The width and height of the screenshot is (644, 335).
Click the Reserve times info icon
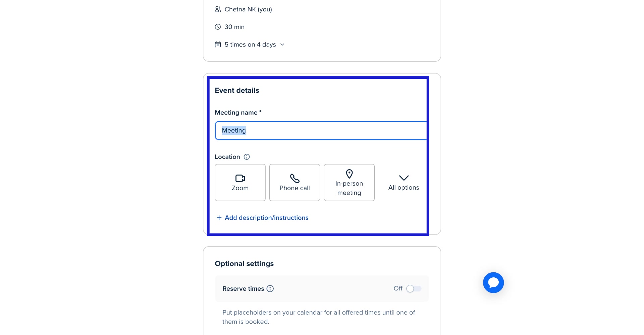pos(270,288)
